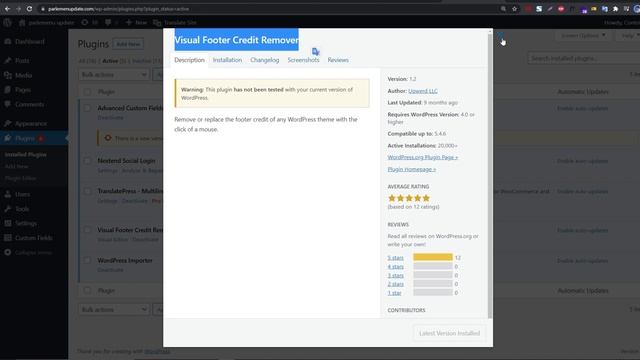
Task: Filter reviews by 2 stars link
Action: 396,284
